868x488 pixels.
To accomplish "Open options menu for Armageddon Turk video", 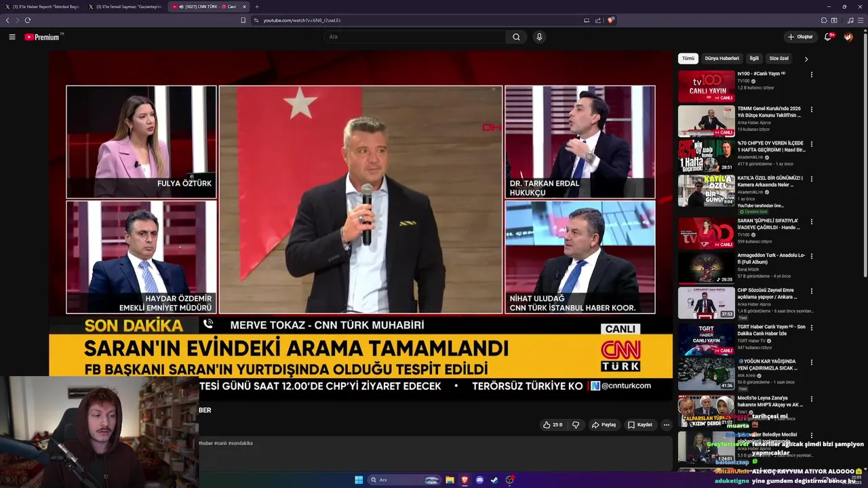I will point(811,256).
